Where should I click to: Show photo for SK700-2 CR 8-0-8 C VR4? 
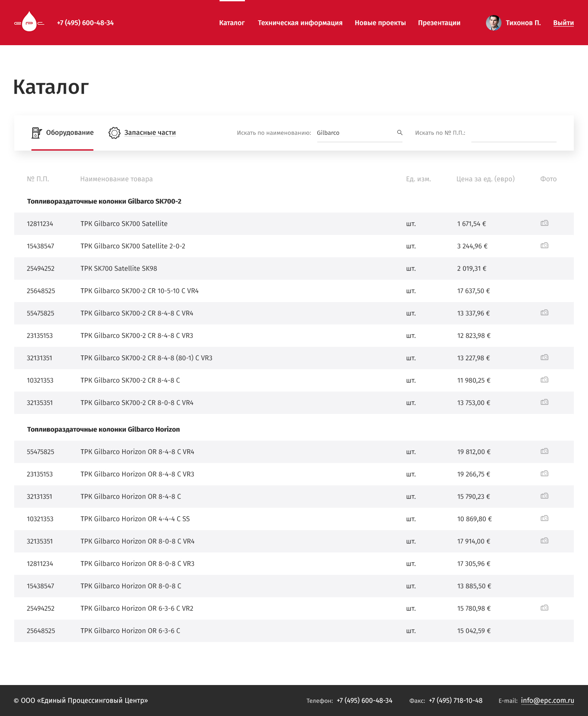[545, 402]
